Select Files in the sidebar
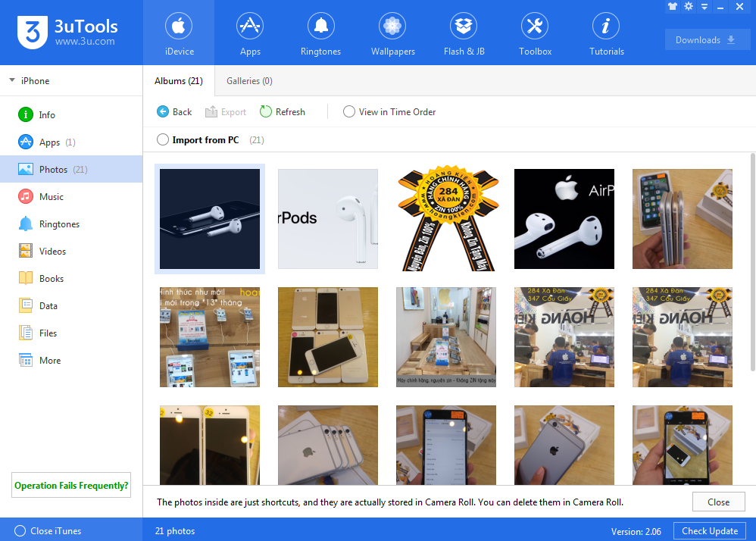This screenshot has height=541, width=756. 71,333
